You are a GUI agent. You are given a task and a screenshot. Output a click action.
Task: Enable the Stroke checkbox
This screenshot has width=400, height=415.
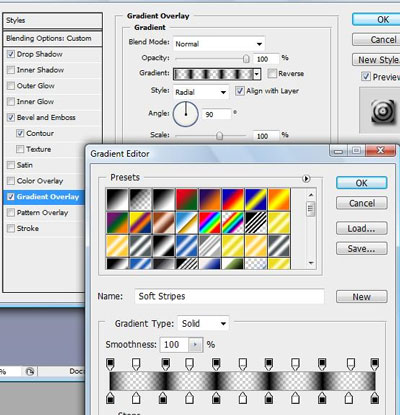coord(11,228)
